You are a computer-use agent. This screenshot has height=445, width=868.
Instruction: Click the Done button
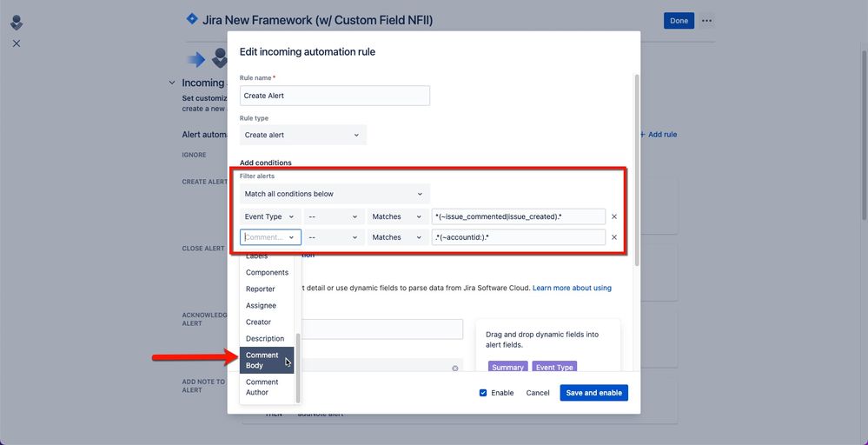click(x=679, y=21)
